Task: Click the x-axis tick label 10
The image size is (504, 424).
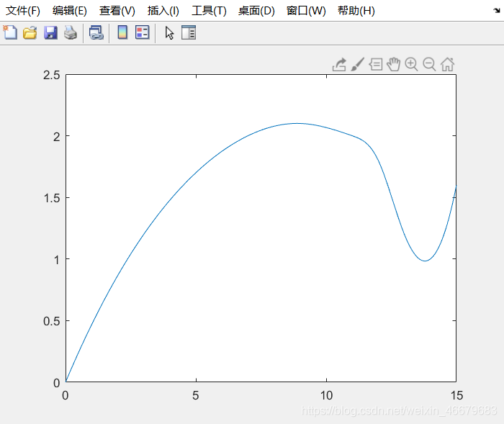Action: click(326, 395)
